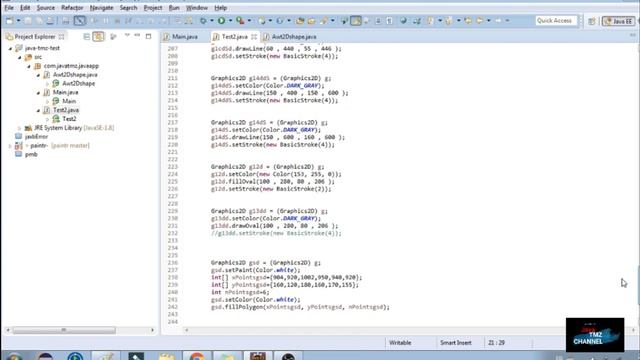Minimize the Project Explorer panel

[138, 36]
